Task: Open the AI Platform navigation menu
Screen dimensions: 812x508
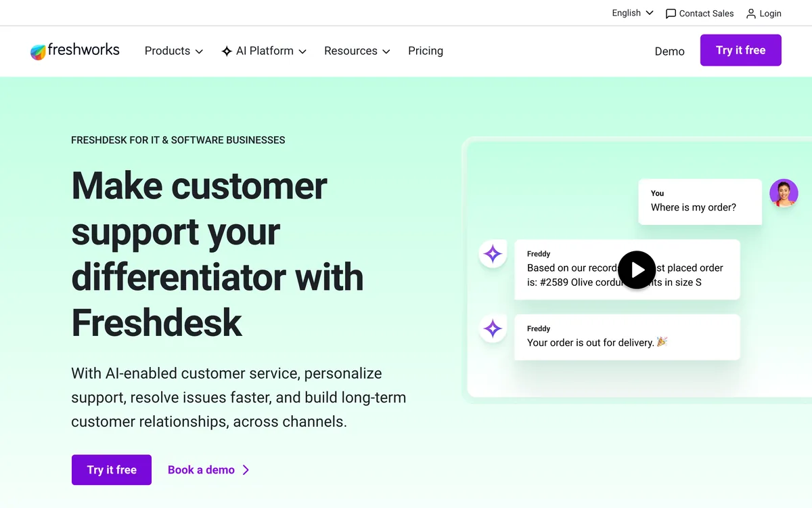Action: 264,51
